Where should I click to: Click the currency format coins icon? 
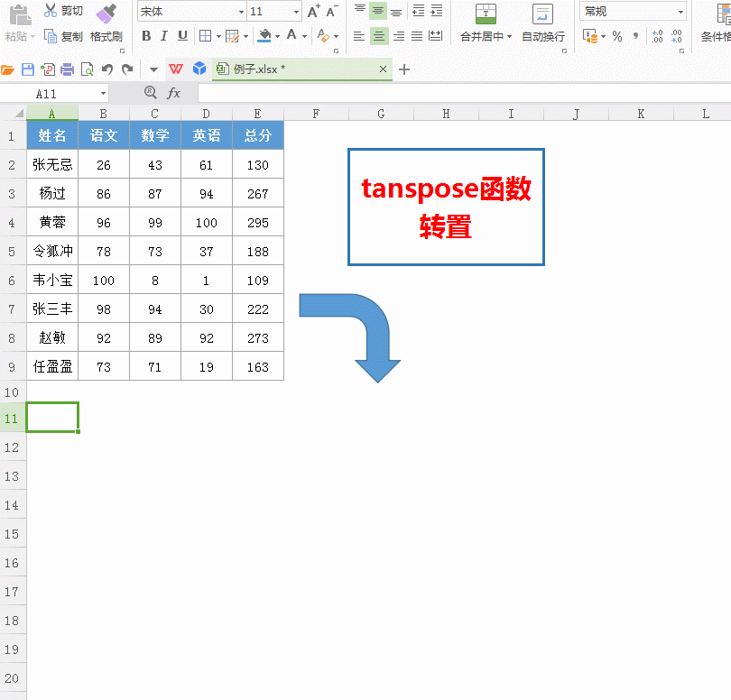pyautogui.click(x=590, y=36)
